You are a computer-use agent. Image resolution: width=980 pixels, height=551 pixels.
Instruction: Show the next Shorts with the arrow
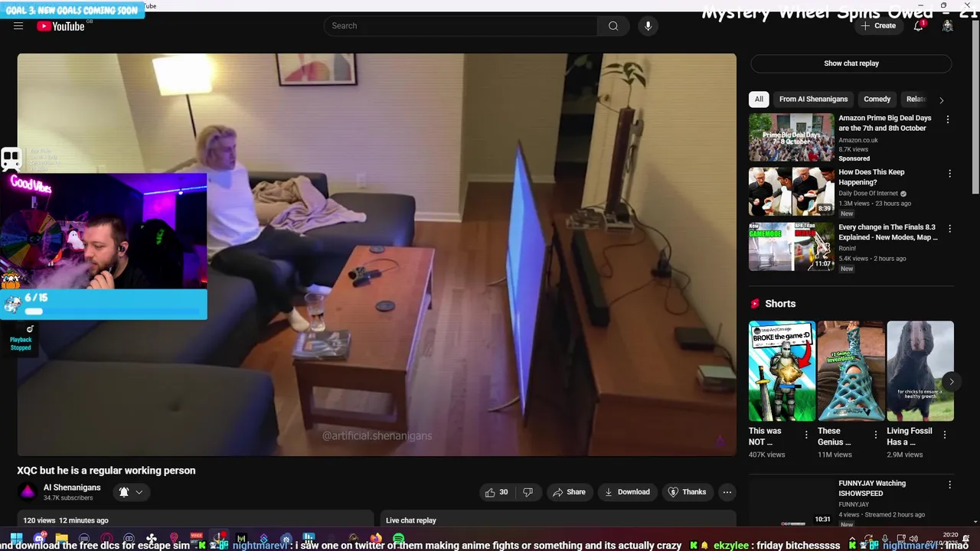(x=952, y=382)
